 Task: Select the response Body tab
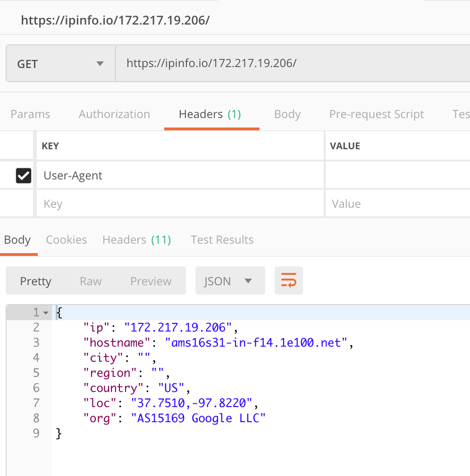tap(17, 240)
